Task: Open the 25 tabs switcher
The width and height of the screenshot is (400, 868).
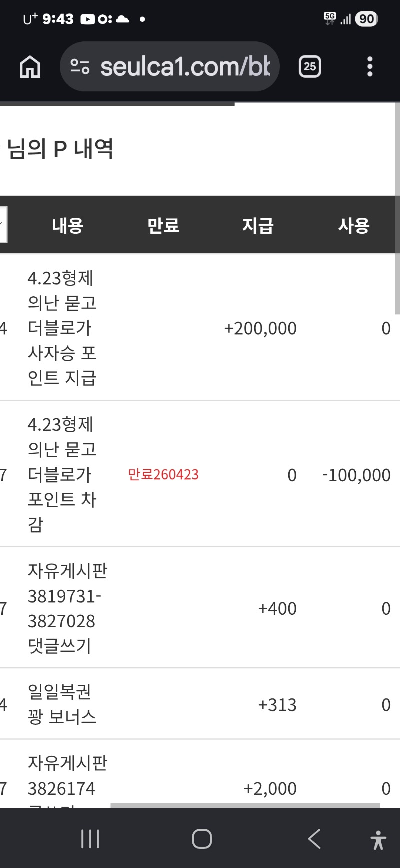Action: pyautogui.click(x=310, y=67)
